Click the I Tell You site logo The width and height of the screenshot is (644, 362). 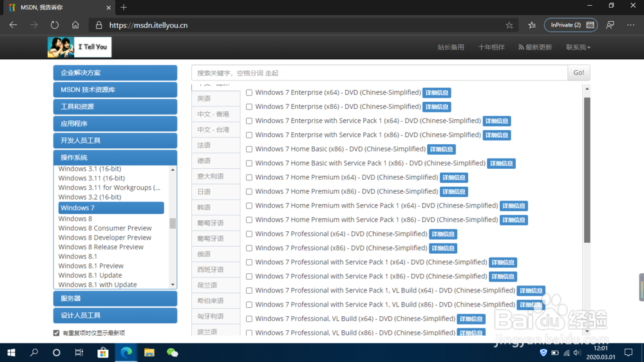pos(79,47)
